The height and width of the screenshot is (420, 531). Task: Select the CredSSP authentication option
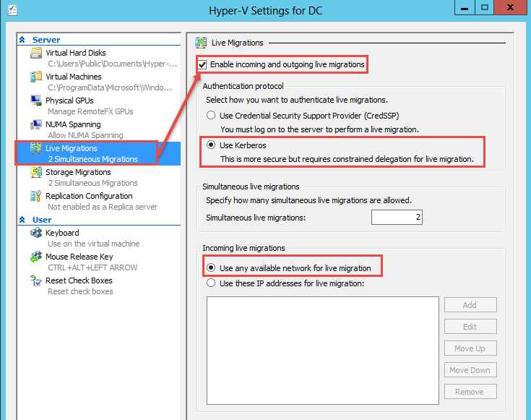click(211, 115)
